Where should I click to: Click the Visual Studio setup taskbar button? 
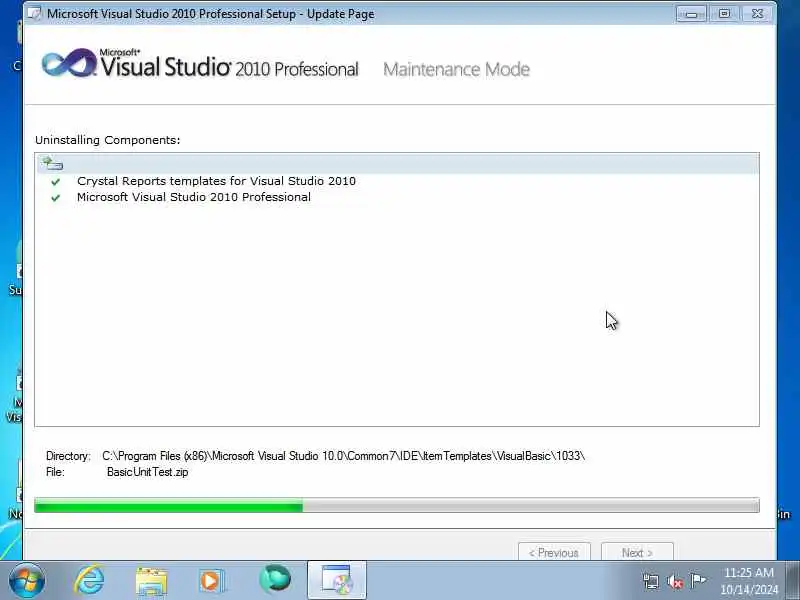pyautogui.click(x=337, y=580)
